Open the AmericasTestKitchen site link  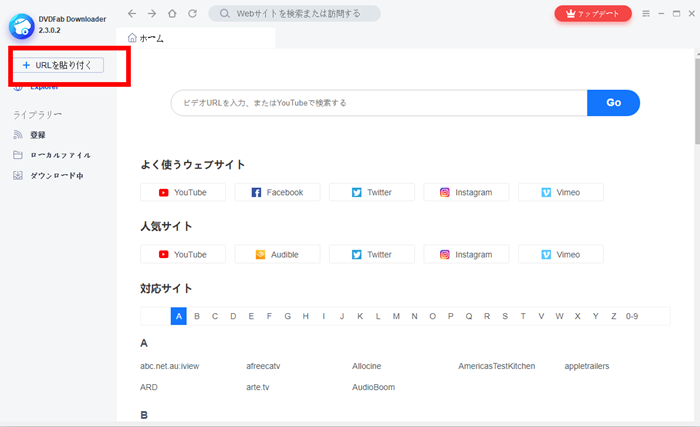496,366
